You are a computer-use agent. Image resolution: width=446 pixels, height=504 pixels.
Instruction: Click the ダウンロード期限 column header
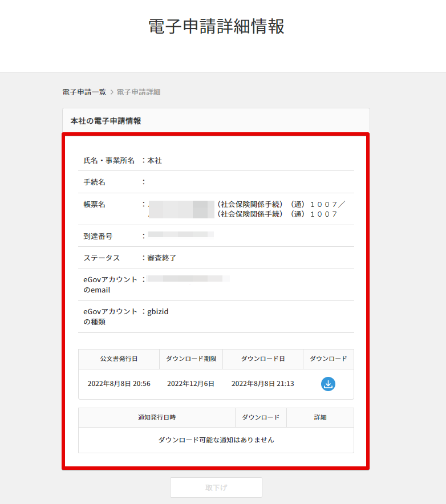tap(191, 359)
